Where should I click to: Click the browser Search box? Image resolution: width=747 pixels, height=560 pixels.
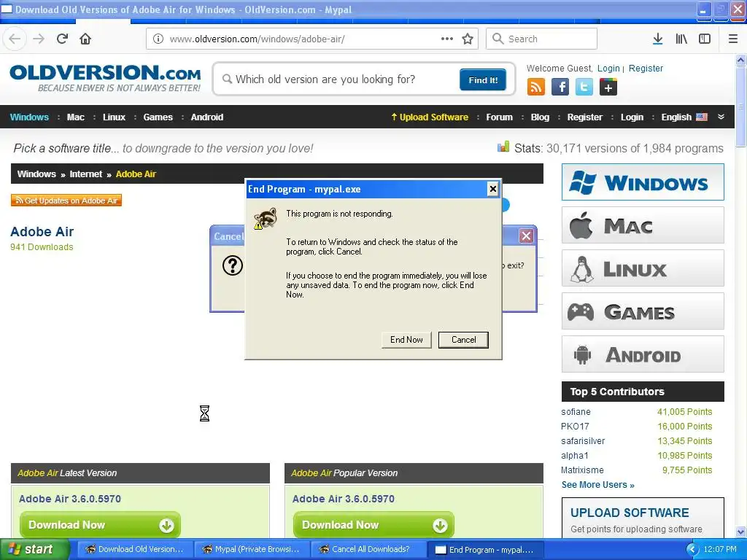tap(542, 39)
